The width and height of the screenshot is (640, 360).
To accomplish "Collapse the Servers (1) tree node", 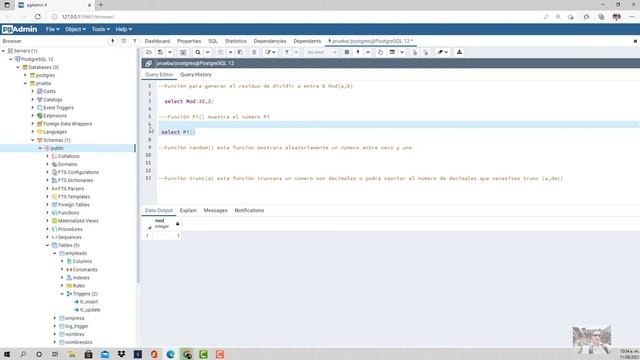I will point(4,51).
